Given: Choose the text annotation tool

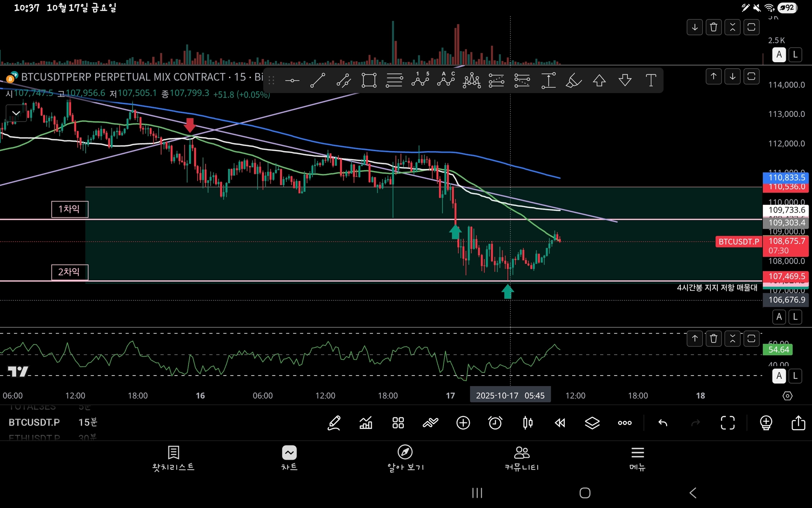Looking at the screenshot, I should click(651, 80).
